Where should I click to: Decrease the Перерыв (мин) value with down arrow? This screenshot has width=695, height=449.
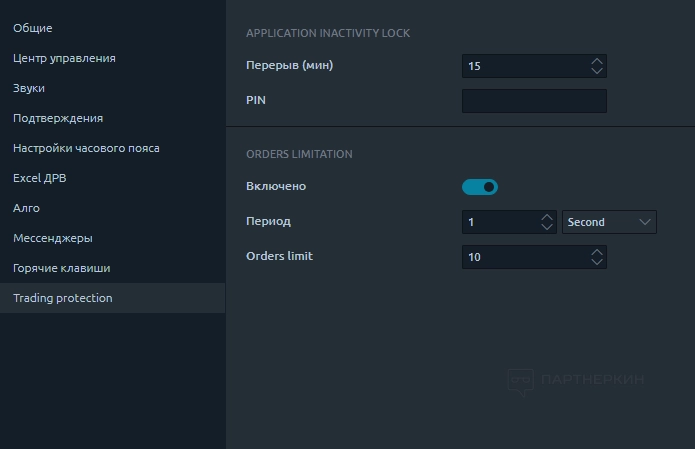click(597, 71)
